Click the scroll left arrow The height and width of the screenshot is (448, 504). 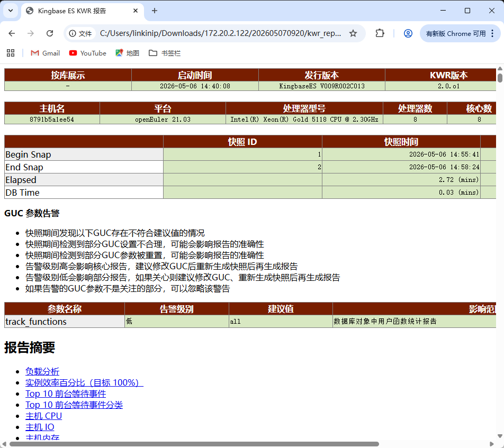tap(4, 444)
